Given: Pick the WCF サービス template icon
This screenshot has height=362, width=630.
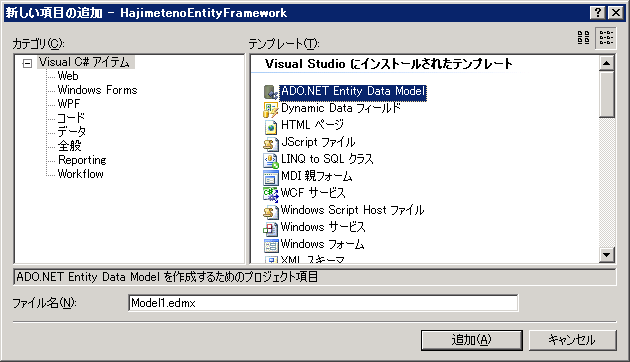Looking at the screenshot, I should click(x=271, y=194).
